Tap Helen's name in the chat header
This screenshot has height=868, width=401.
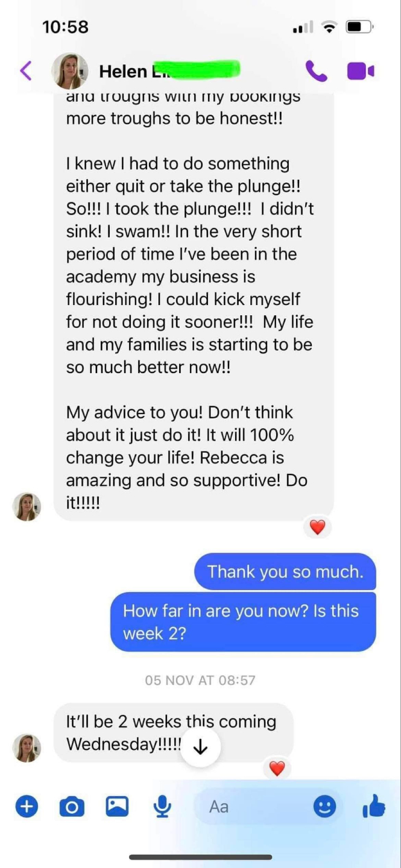pos(123,71)
